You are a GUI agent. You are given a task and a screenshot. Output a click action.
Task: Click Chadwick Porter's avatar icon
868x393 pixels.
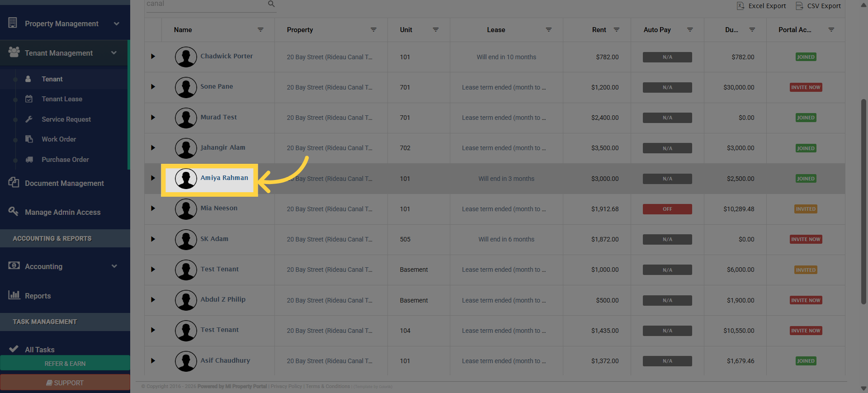click(186, 57)
